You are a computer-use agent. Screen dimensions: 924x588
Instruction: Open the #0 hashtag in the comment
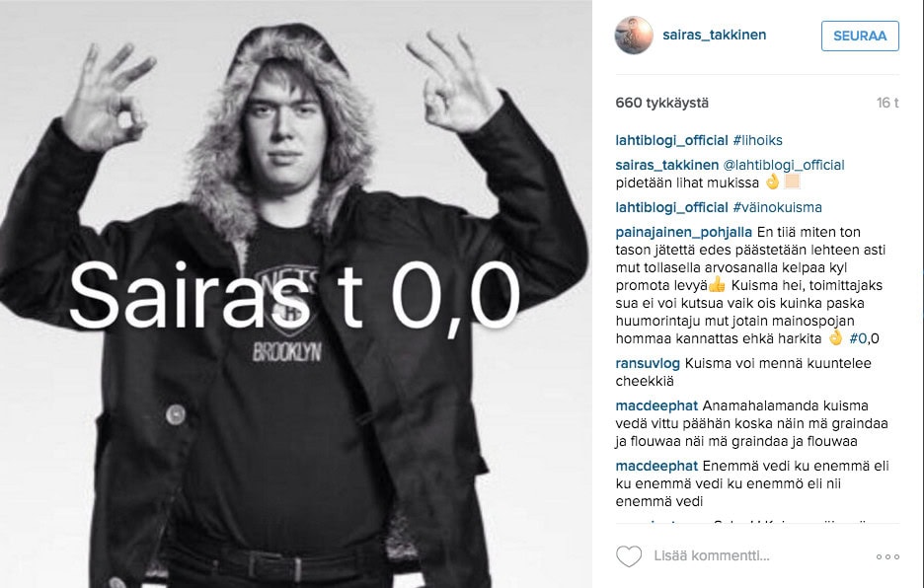click(858, 338)
